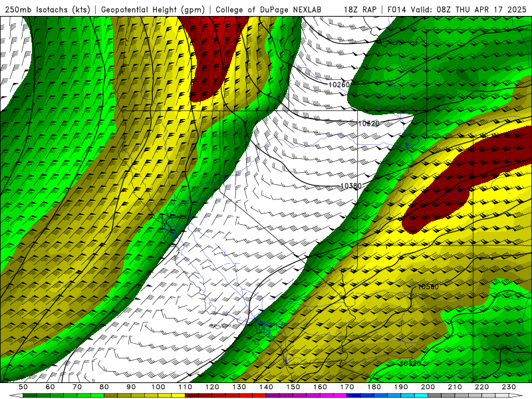Click 'College of DuPage NEXLAB' header text

269,10
